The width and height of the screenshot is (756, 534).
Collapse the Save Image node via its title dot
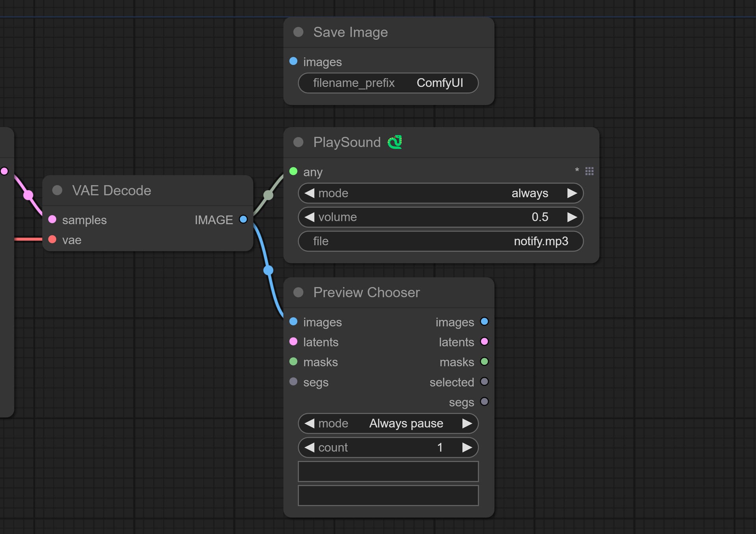(298, 32)
